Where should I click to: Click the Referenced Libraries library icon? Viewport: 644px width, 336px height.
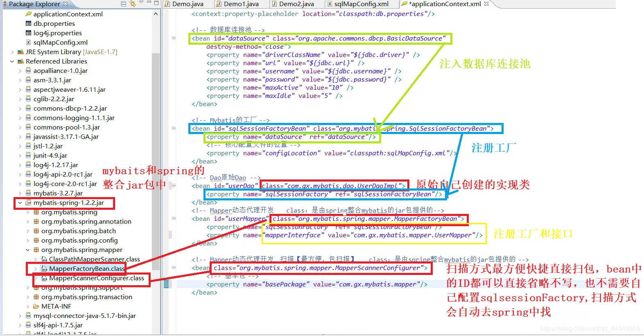point(20,61)
